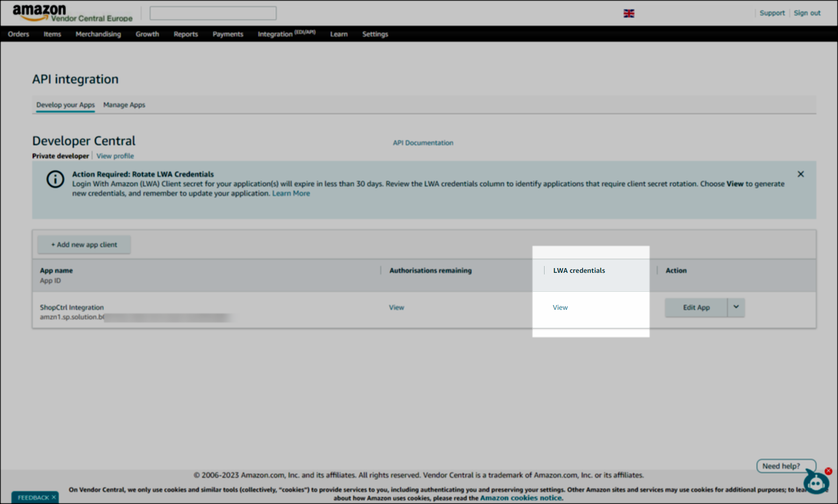
Task: Dismiss the Rotate LWA Credentials alert
Action: click(801, 174)
